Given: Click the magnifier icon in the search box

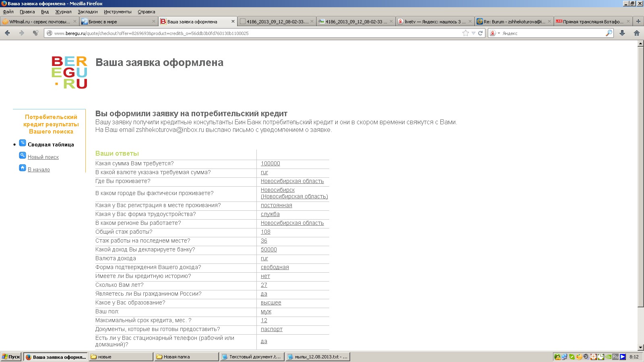Looking at the screenshot, I should [x=609, y=33].
